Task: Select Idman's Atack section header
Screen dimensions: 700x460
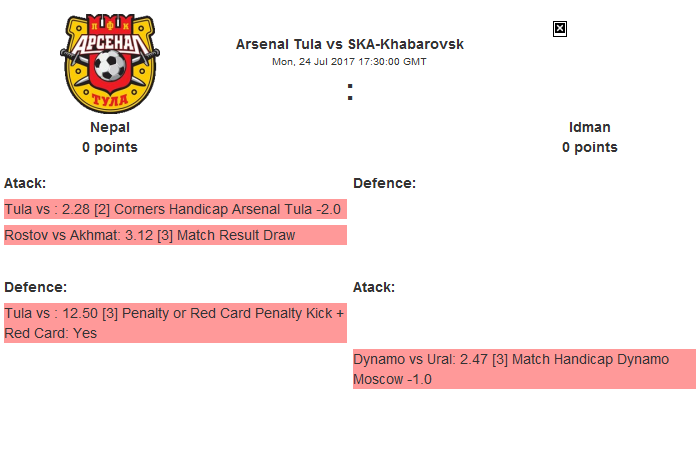Action: point(374,287)
